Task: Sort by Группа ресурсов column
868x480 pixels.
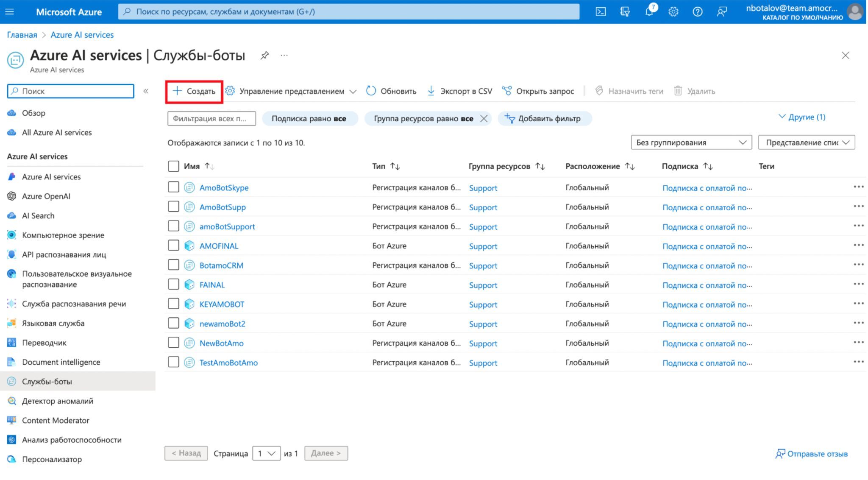Action: pos(540,166)
